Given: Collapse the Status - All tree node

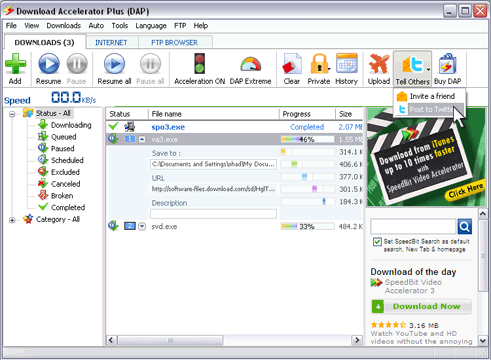Looking at the screenshot, I should pyautogui.click(x=12, y=114).
